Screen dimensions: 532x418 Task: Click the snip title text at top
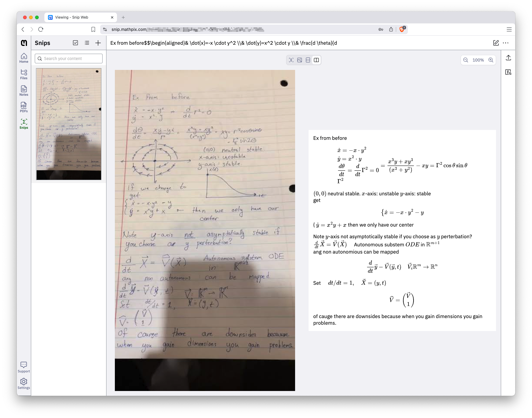point(224,43)
